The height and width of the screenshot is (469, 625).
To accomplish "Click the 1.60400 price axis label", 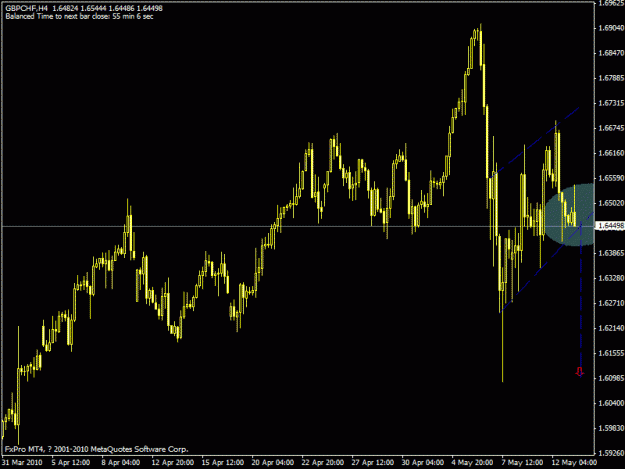I will click(611, 403).
